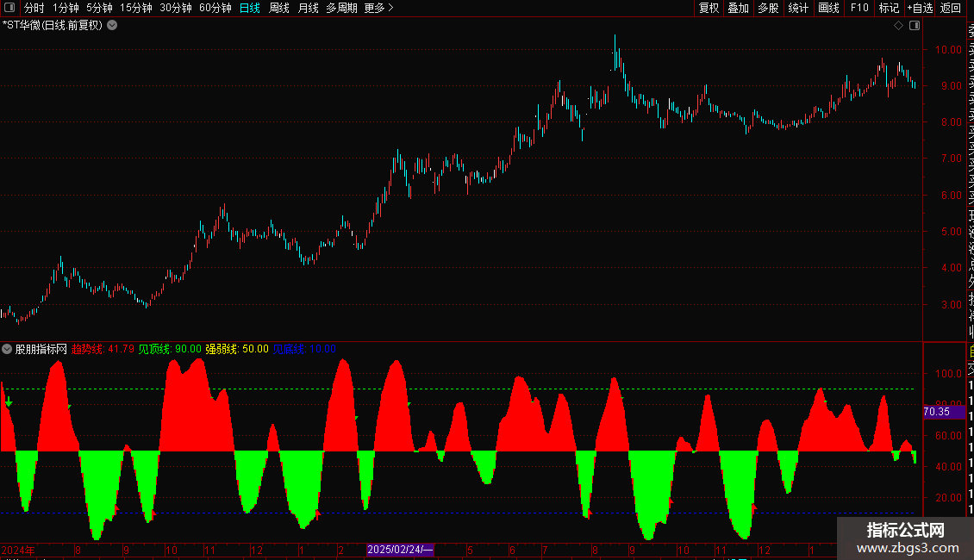Image resolution: width=974 pixels, height=560 pixels.
Task: Open the F10 company info
Action: tap(859, 8)
